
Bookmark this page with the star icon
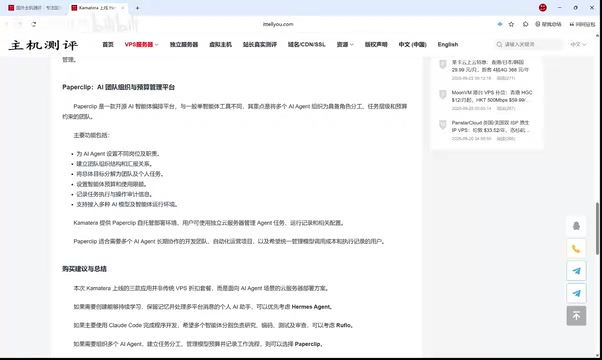point(511,24)
